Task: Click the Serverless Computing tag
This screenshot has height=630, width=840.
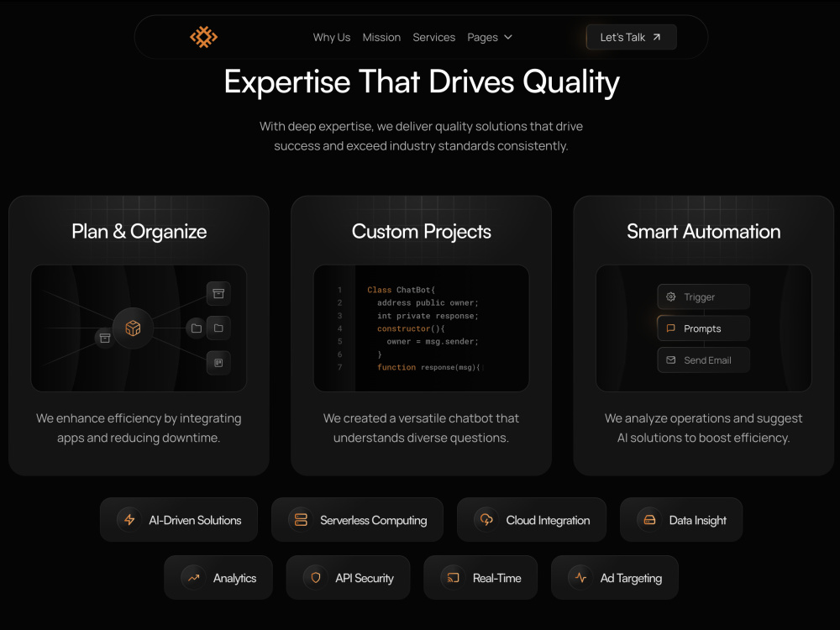Action: [x=357, y=520]
